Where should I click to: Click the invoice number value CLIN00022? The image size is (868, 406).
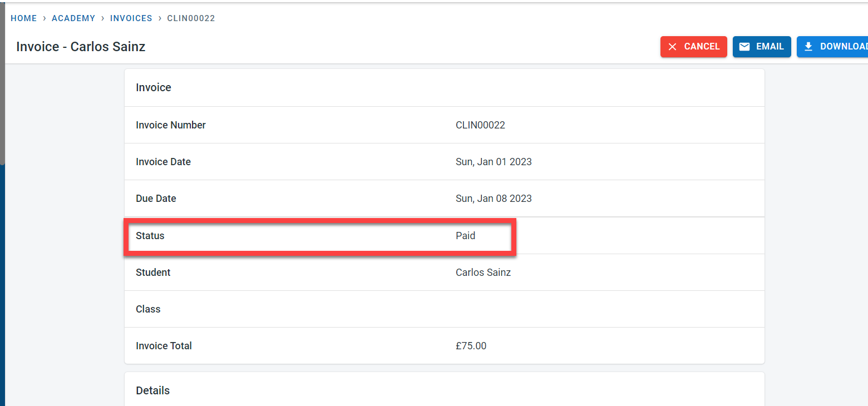(x=480, y=125)
